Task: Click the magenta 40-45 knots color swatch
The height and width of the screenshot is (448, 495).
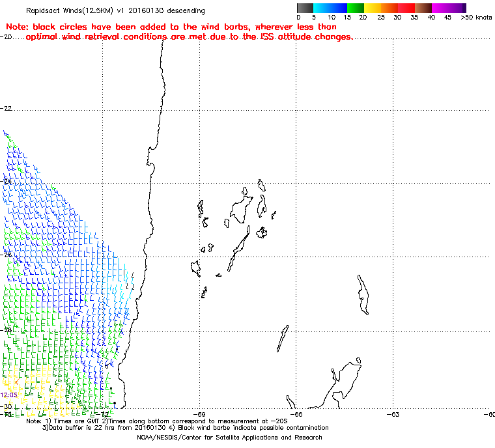Action: tap(440, 8)
